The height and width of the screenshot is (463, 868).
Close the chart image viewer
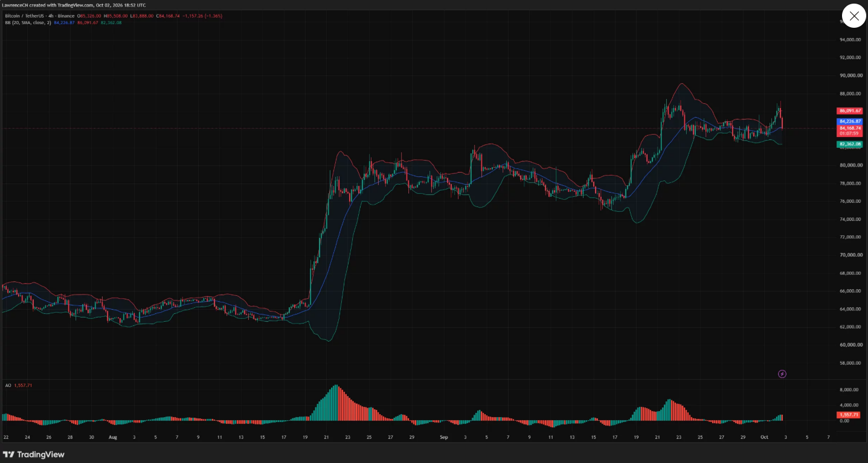click(x=854, y=16)
